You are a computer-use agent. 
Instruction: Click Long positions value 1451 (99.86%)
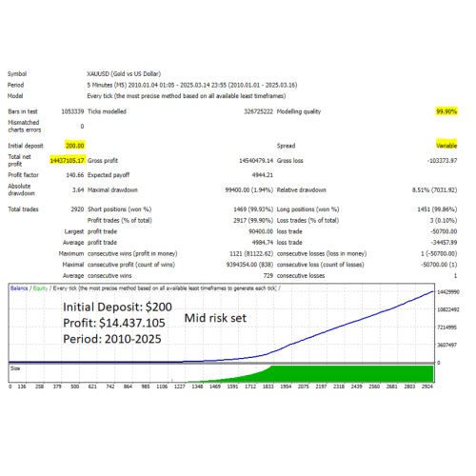[x=437, y=209]
